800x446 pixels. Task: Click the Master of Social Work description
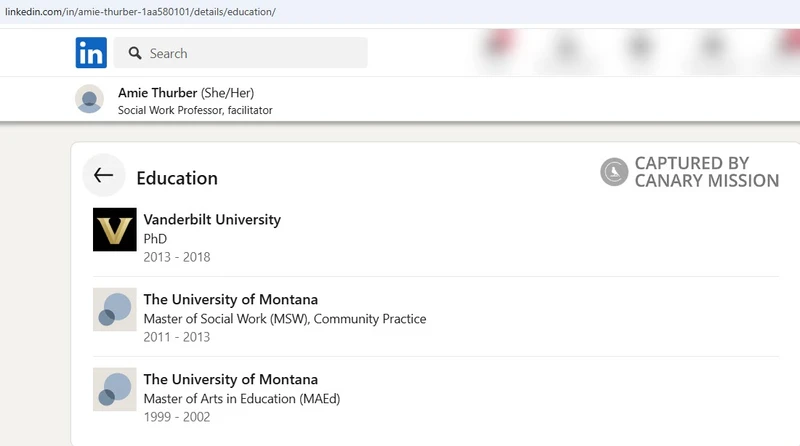pyautogui.click(x=285, y=319)
